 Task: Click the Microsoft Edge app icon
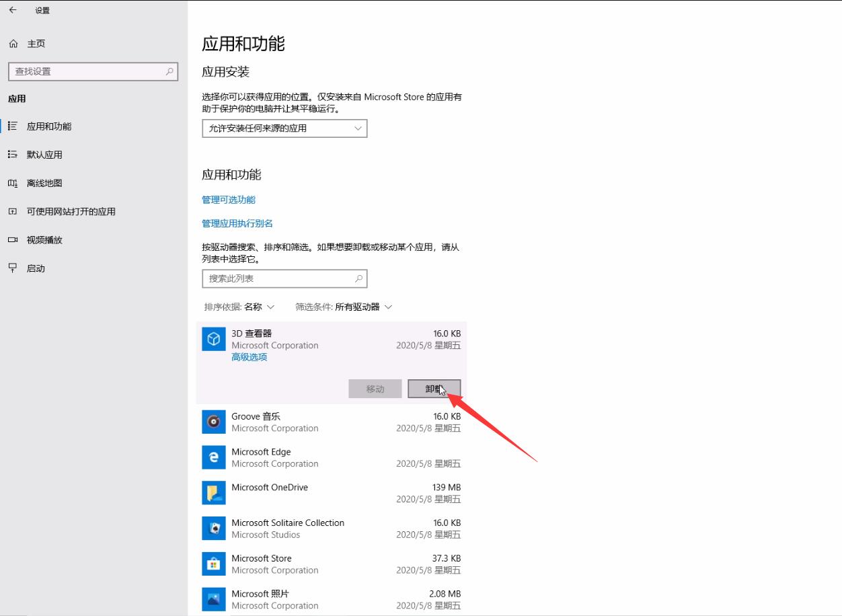214,457
